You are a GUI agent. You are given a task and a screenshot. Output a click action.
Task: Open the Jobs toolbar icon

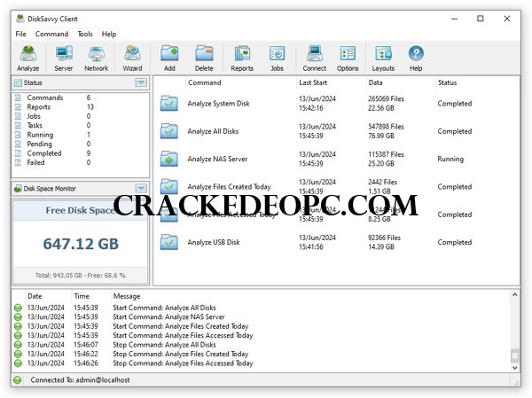277,54
